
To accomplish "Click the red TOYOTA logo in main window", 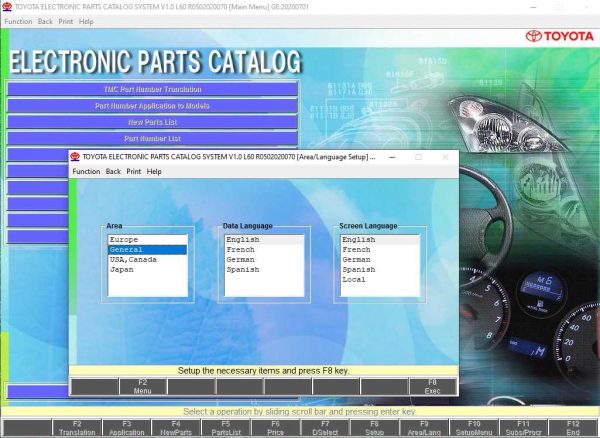I will point(559,36).
